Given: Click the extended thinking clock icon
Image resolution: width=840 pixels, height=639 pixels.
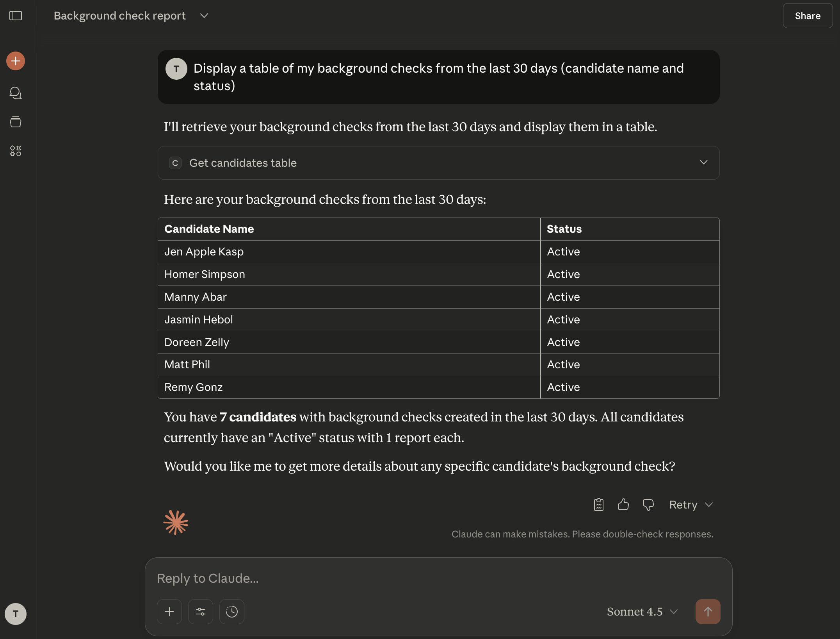Looking at the screenshot, I should coord(232,612).
